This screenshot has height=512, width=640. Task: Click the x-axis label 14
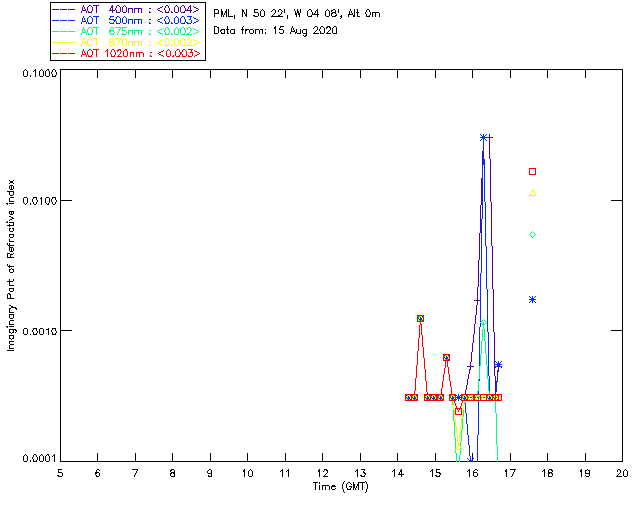tap(397, 473)
